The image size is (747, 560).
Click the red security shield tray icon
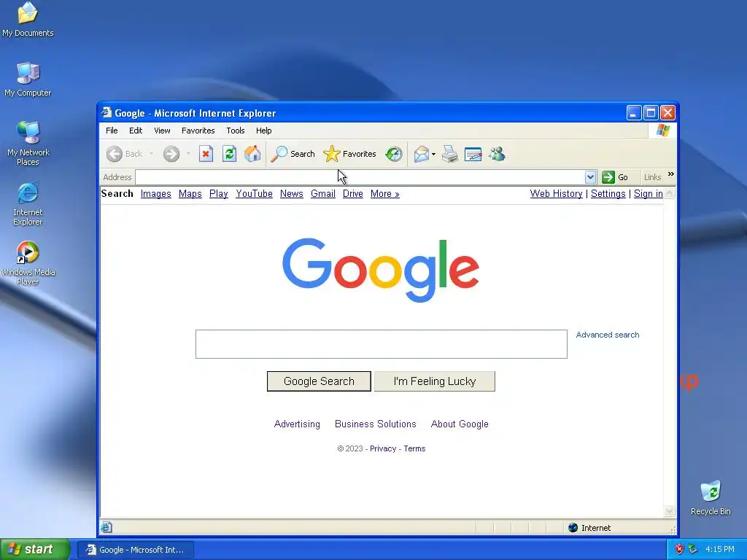tap(679, 549)
